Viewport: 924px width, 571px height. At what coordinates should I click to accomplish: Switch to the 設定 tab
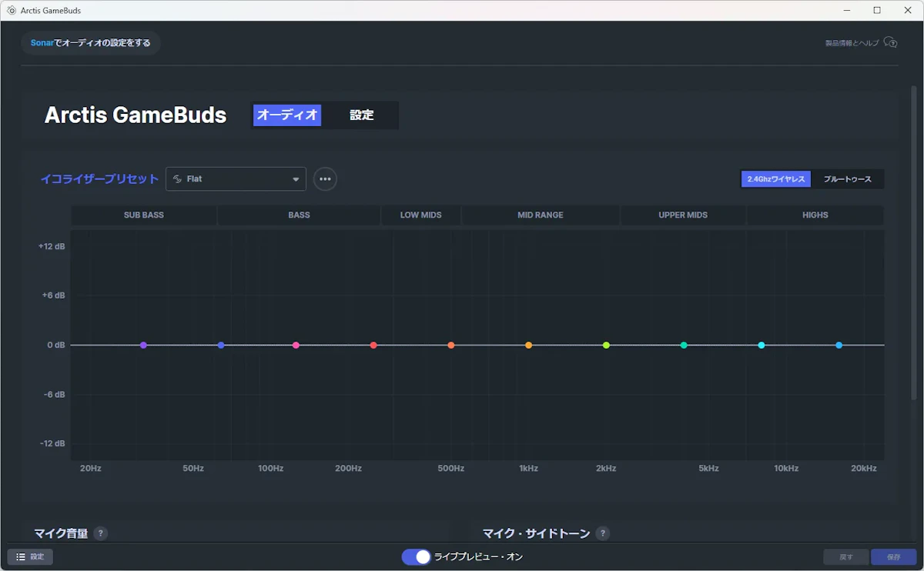coord(361,115)
